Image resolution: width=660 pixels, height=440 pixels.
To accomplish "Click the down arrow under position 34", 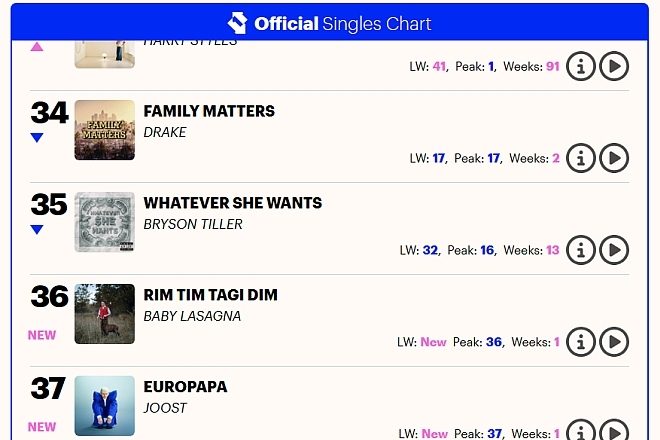I will tap(37, 138).
